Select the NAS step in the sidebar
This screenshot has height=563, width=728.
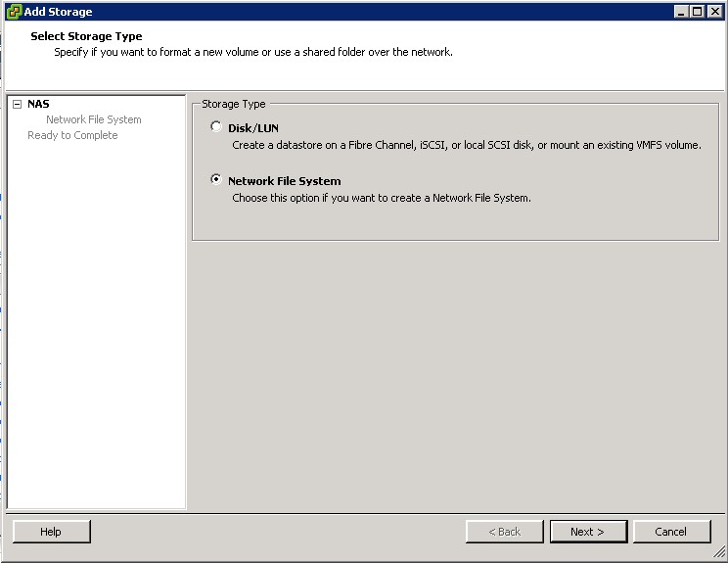click(38, 104)
